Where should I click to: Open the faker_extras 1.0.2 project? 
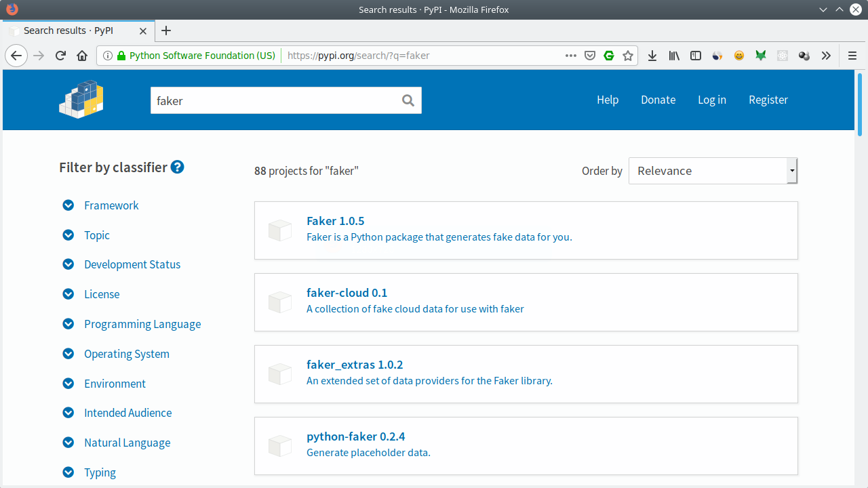[355, 365]
